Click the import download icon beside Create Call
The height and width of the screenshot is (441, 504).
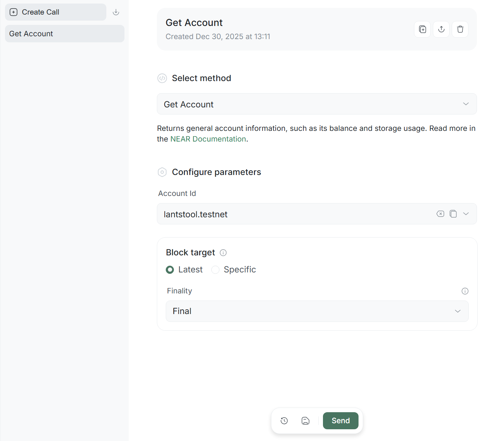[116, 12]
